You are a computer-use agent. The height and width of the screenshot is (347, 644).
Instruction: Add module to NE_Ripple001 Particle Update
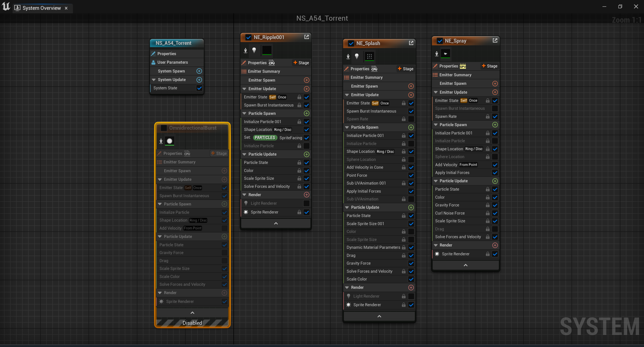[x=306, y=154]
